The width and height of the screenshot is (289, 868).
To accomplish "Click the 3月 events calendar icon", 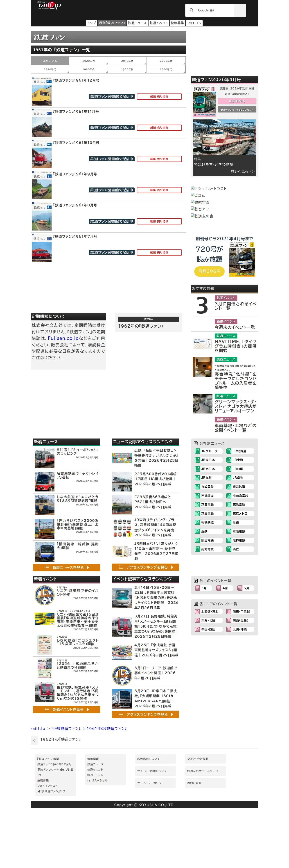I will tap(197, 588).
